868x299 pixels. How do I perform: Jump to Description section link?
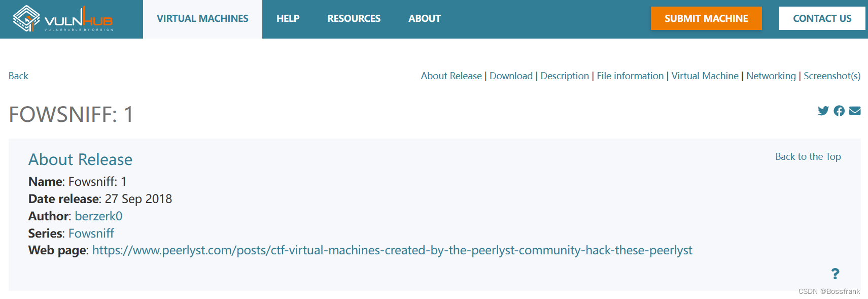tap(565, 76)
